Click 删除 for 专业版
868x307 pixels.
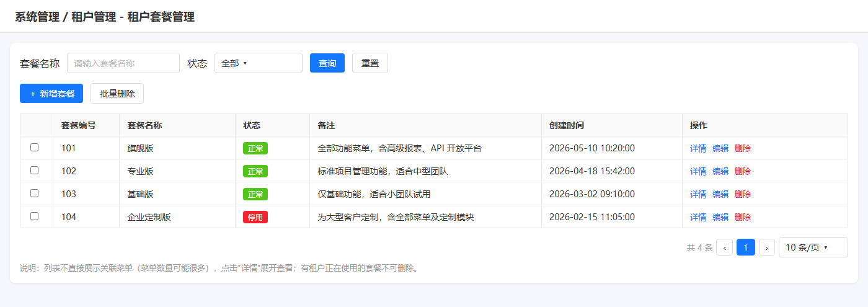pyautogui.click(x=743, y=171)
